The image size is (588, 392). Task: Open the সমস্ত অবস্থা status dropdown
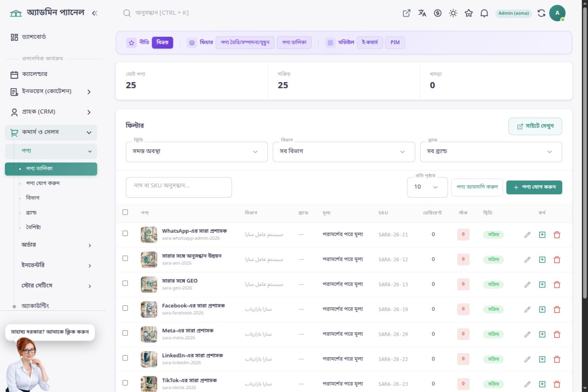196,151
